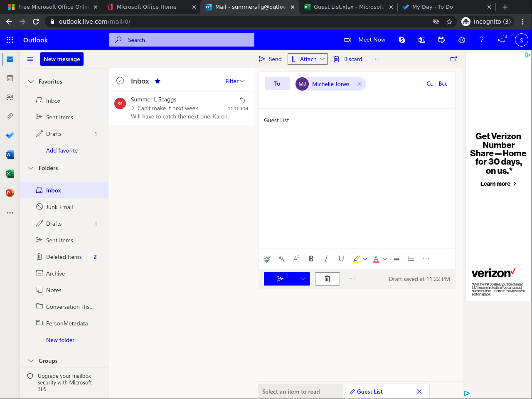532x399 pixels.
Task: Launch PowerPoint from the left rail
Action: pyautogui.click(x=10, y=193)
